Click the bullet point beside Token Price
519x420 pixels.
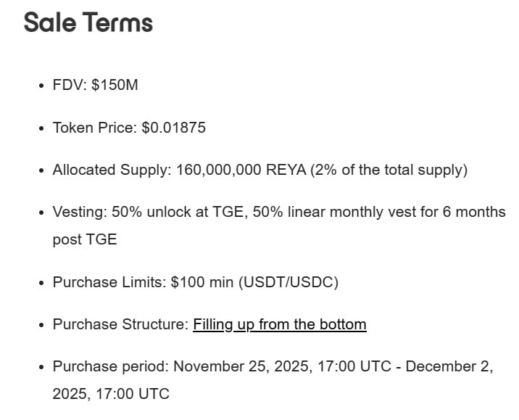tap(41, 128)
